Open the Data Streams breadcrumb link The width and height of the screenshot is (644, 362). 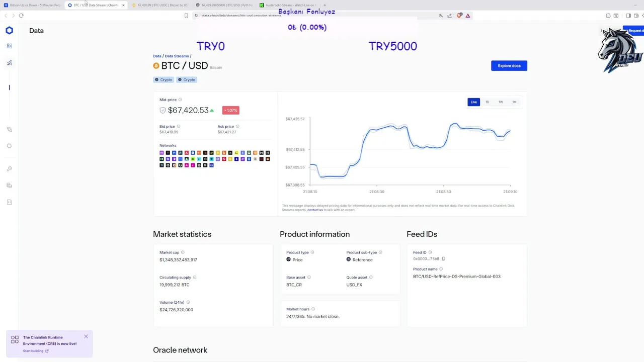[177, 56]
